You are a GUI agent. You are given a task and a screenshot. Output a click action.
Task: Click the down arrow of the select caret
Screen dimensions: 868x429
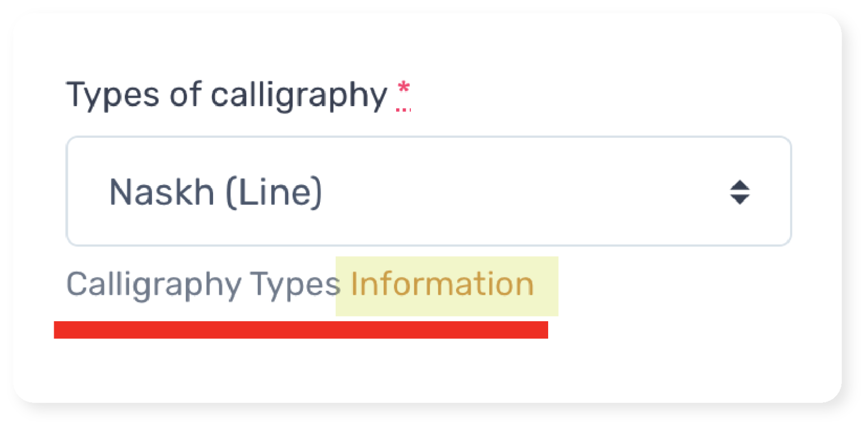click(x=739, y=199)
